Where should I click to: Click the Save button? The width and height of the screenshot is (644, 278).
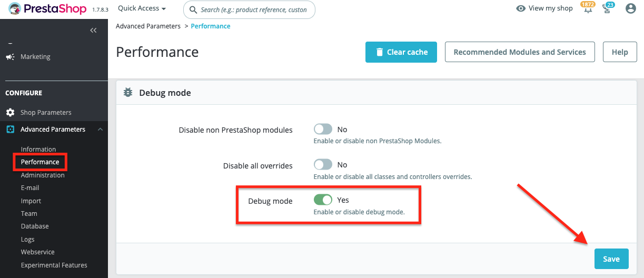(x=611, y=259)
